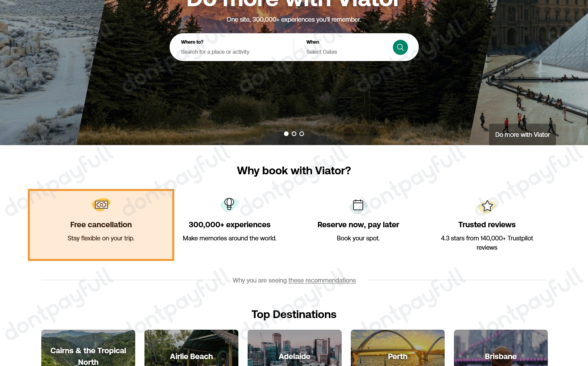The width and height of the screenshot is (588, 366).
Task: Select the second carousel dot
Action: (x=294, y=134)
